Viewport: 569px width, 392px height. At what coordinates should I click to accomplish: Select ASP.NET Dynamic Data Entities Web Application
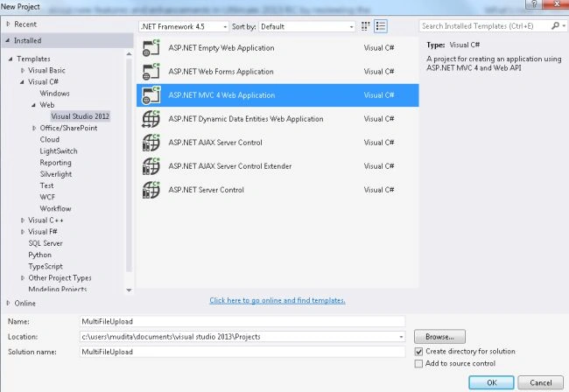(x=277, y=119)
